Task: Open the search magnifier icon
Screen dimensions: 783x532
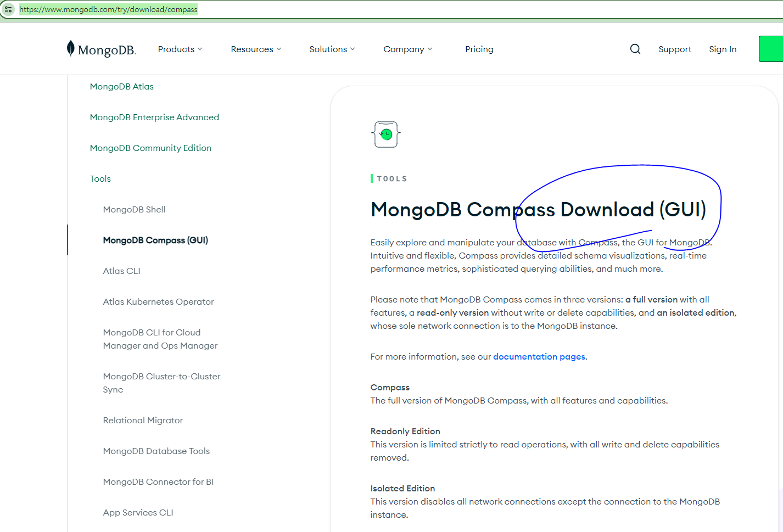Action: point(635,49)
